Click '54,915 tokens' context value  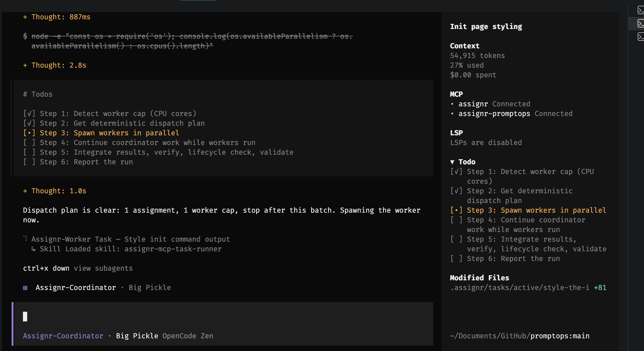coord(478,56)
